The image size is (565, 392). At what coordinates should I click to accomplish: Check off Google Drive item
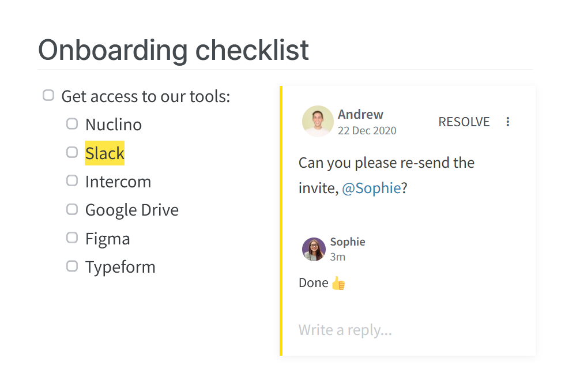72,209
